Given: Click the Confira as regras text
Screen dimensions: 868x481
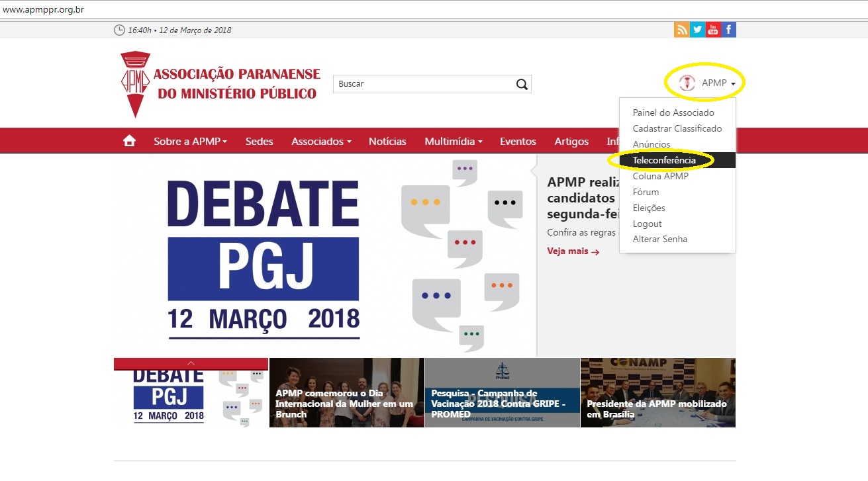Looking at the screenshot, I should (581, 233).
